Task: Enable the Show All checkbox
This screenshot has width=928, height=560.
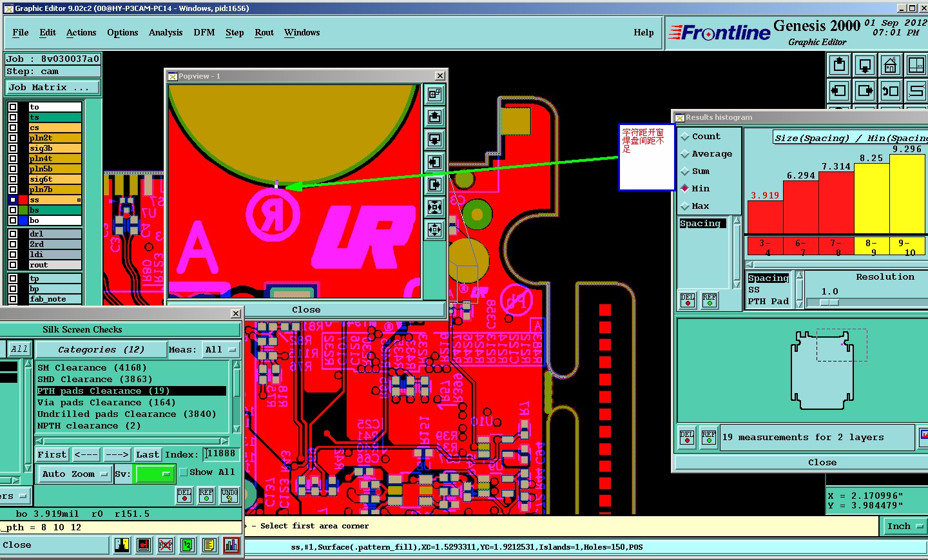Action: [x=184, y=472]
